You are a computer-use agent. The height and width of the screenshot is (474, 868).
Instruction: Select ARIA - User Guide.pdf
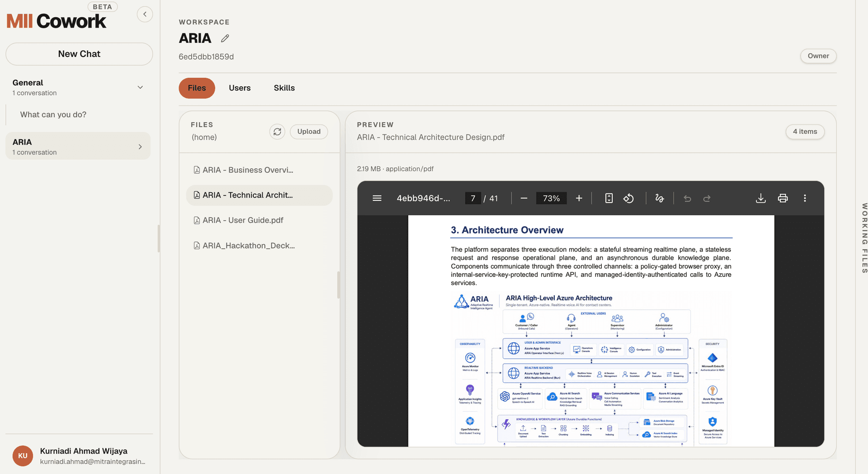point(259,220)
